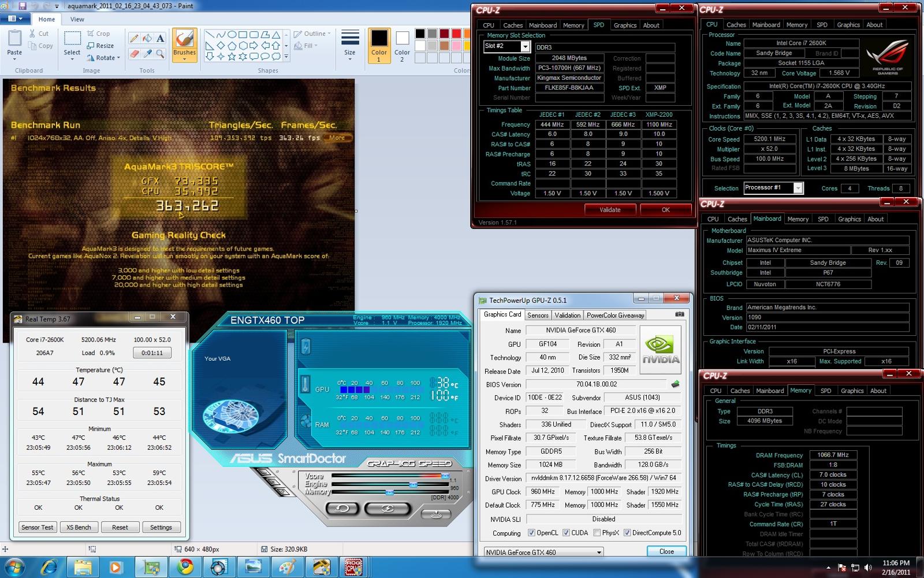924x578 pixels.
Task: Toggle the PhysX checkbox in GPU-Z
Action: click(597, 533)
